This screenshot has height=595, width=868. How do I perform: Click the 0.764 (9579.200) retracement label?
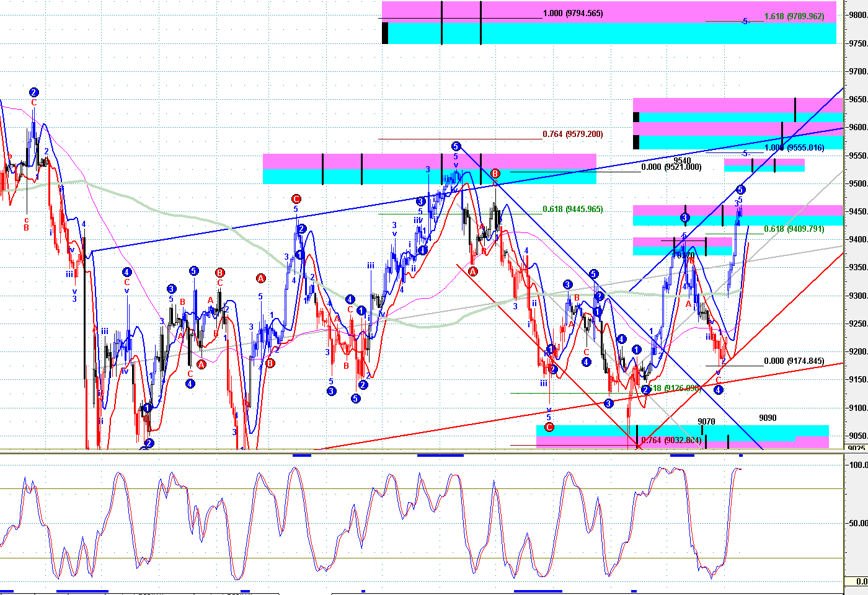[572, 134]
